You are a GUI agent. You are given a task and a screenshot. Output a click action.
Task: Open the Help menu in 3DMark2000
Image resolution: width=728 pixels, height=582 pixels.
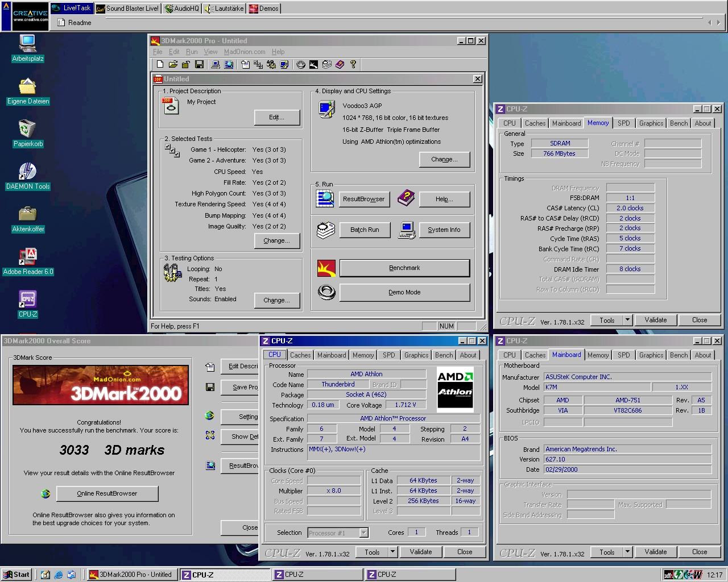click(x=278, y=52)
